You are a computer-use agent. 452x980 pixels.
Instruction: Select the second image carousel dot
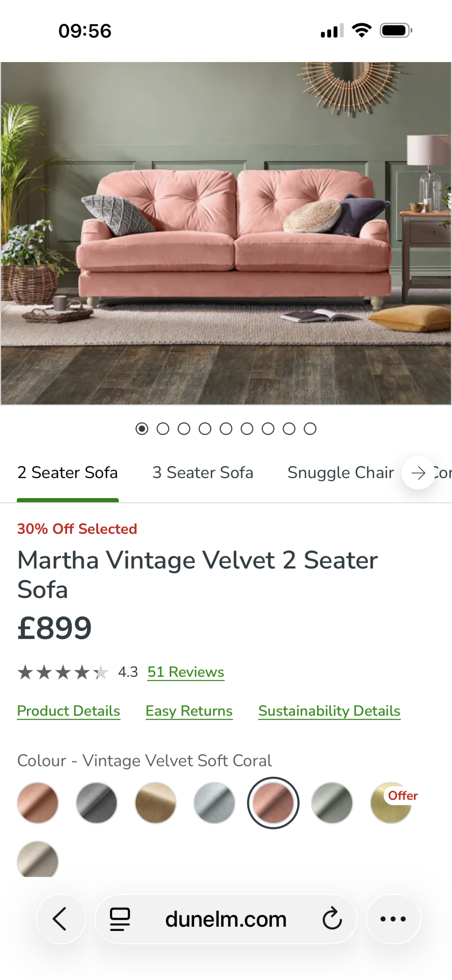pyautogui.click(x=163, y=429)
